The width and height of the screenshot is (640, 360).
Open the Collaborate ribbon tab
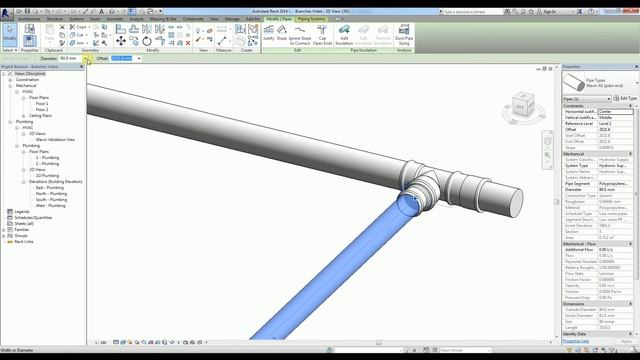pos(193,19)
